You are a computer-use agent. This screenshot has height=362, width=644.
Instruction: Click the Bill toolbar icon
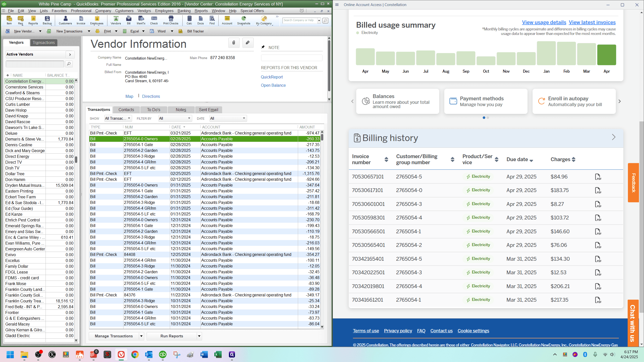tap(129, 20)
